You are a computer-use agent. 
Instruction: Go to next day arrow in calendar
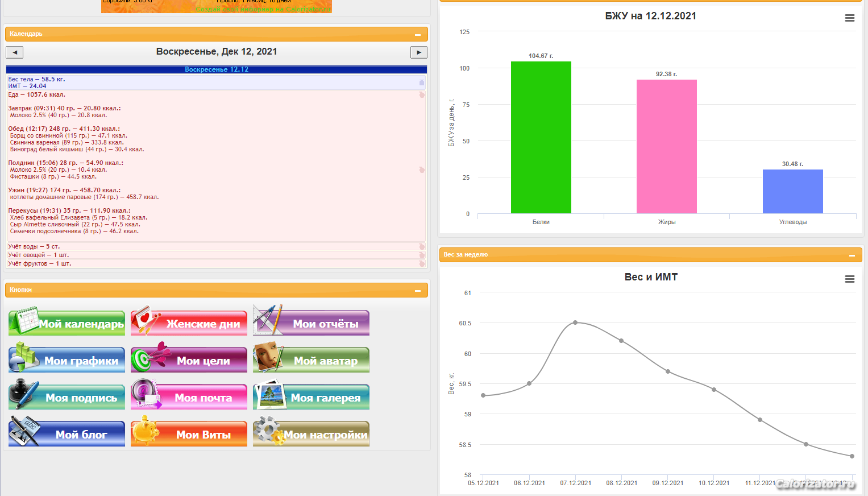[419, 52]
